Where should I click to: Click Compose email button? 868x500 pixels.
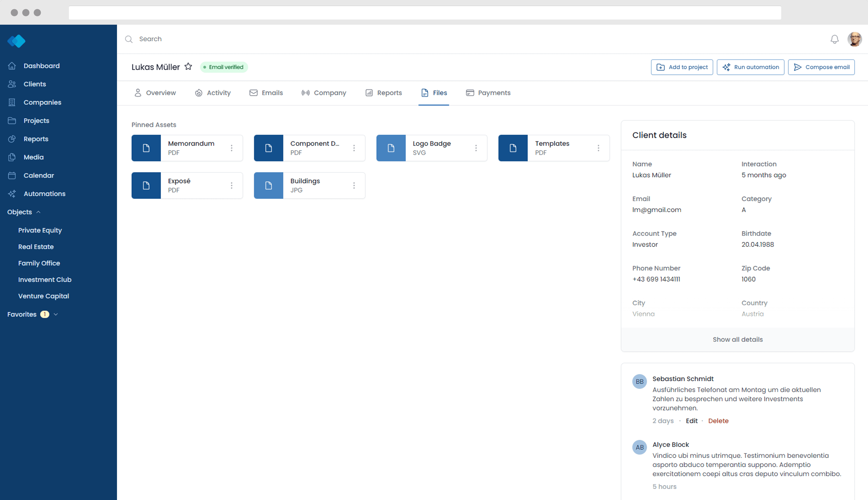point(821,67)
